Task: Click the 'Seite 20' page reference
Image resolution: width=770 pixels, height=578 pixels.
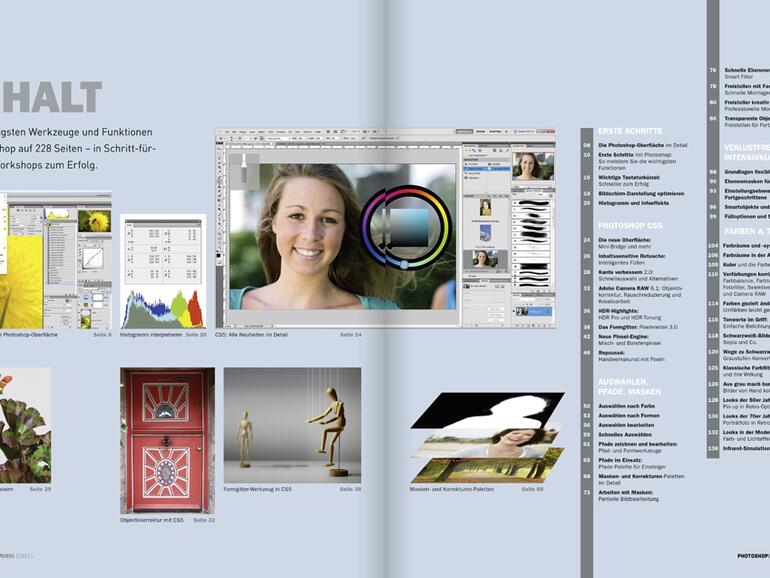Action: tap(196, 334)
